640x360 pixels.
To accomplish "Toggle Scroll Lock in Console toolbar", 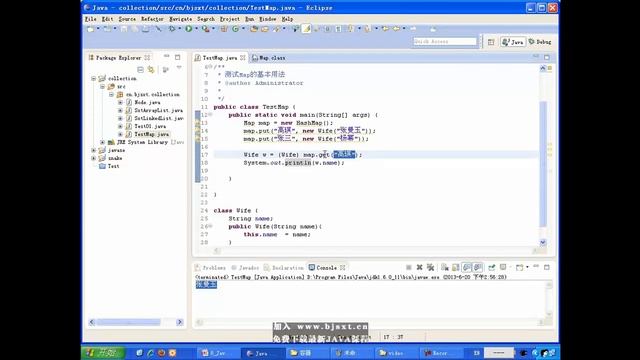I will point(456,267).
